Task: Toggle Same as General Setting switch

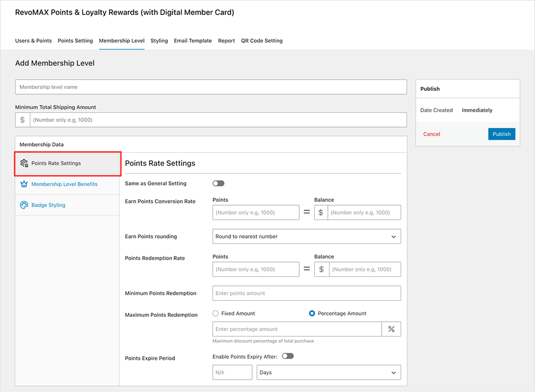Action: 219,184
